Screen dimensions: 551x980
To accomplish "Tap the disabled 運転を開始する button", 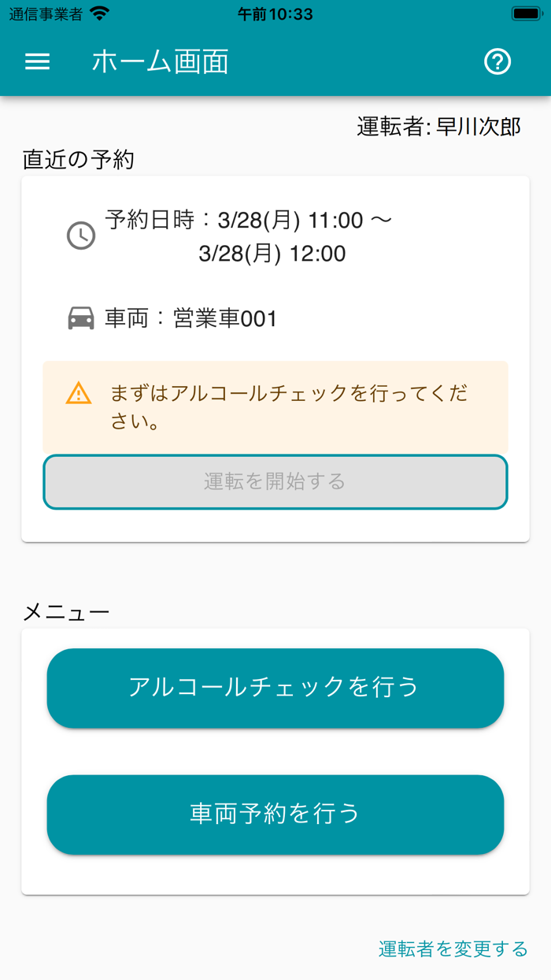I will tap(275, 481).
